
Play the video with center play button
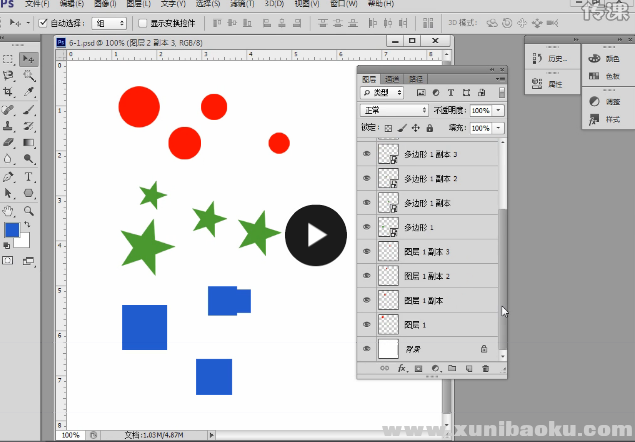click(316, 235)
